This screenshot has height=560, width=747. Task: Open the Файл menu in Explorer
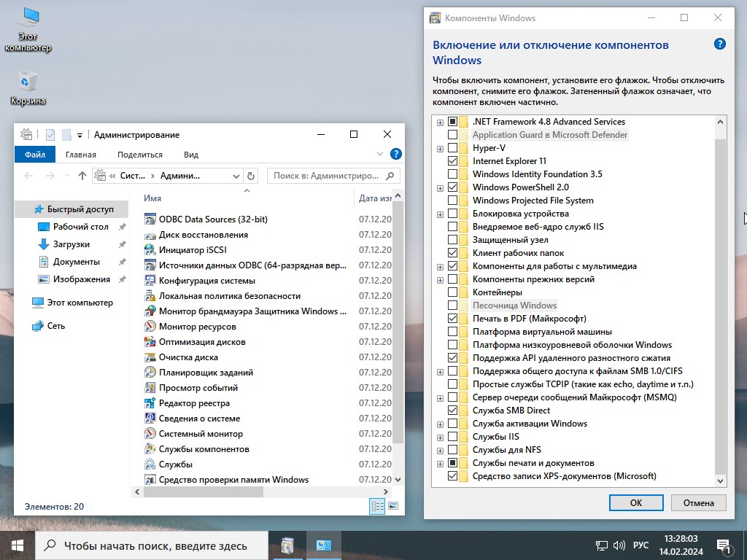click(35, 155)
